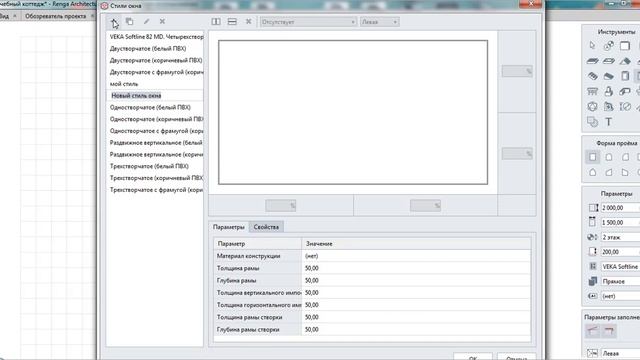Switch to the "Свойства" tab
Image resolution: width=640 pixels, height=360 pixels.
pos(266,227)
